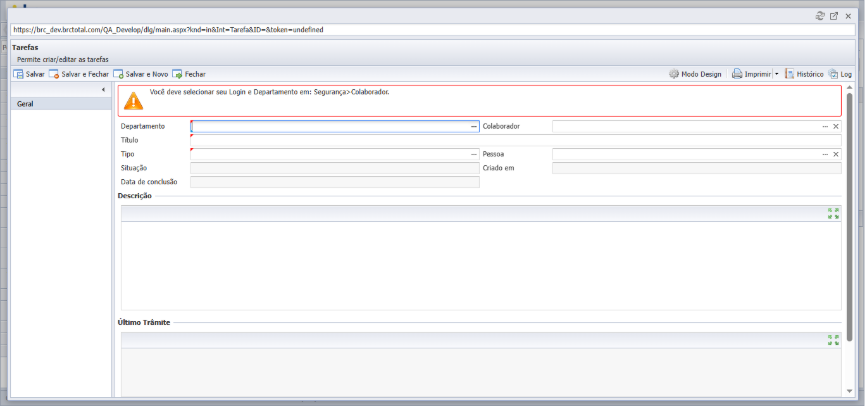Click the Tarefas title text
This screenshot has height=406, width=865.
(x=25, y=47)
